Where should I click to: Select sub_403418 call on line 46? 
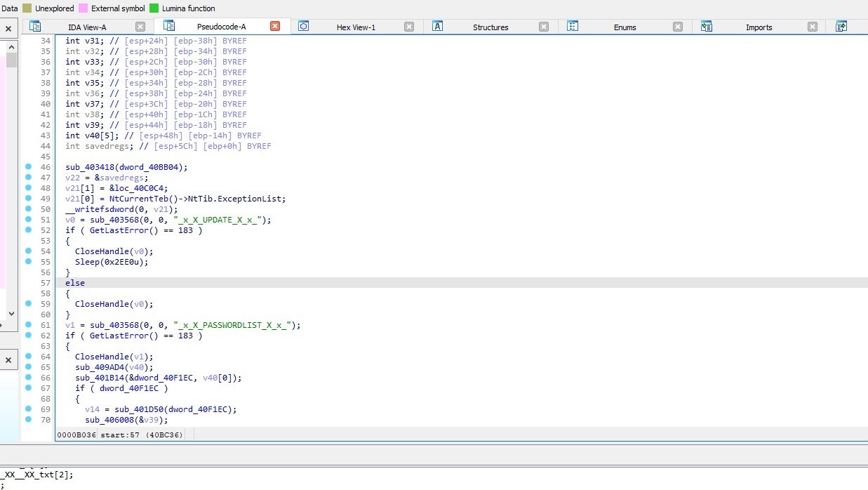pyautogui.click(x=90, y=167)
